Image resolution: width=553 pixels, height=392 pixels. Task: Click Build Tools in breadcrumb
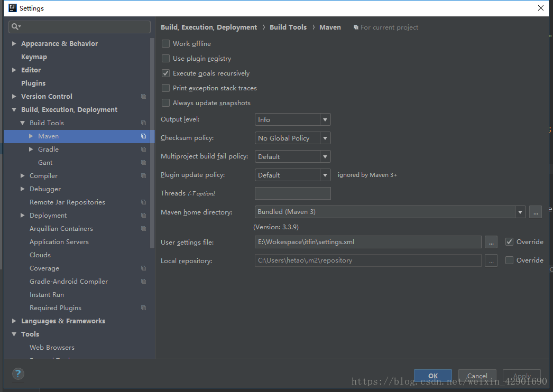(288, 27)
